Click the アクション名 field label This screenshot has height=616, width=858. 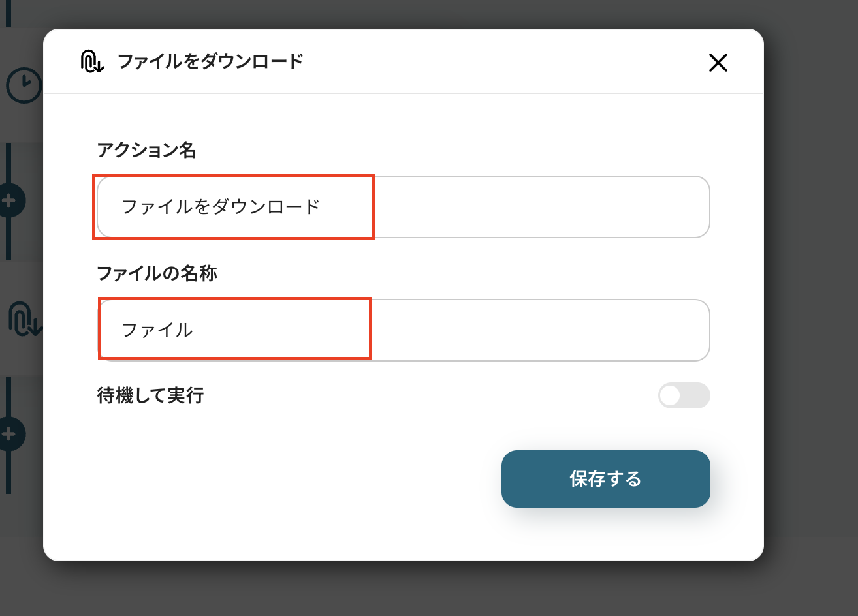pyautogui.click(x=146, y=150)
